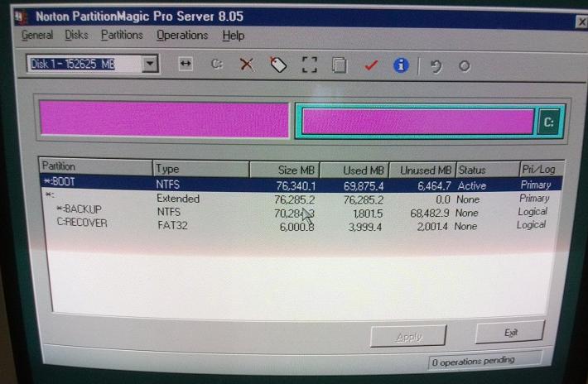Open the Help menu
This screenshot has width=588, height=384.
234,36
